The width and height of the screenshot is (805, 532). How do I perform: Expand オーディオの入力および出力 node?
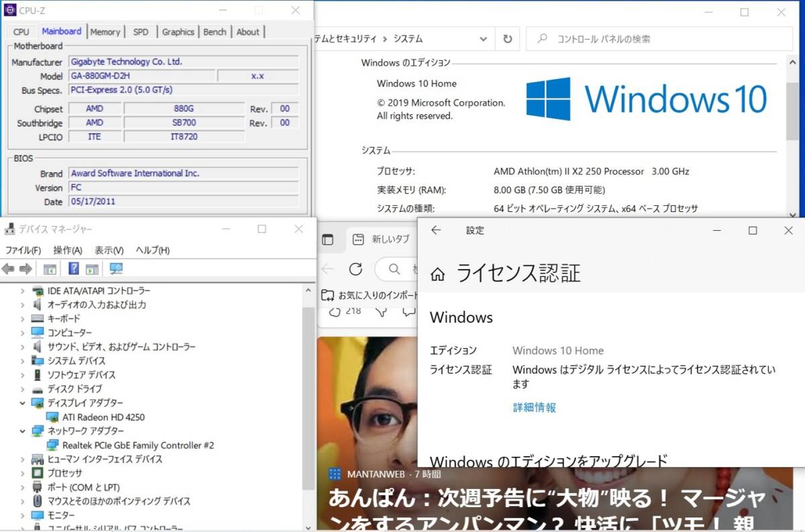coord(22,305)
